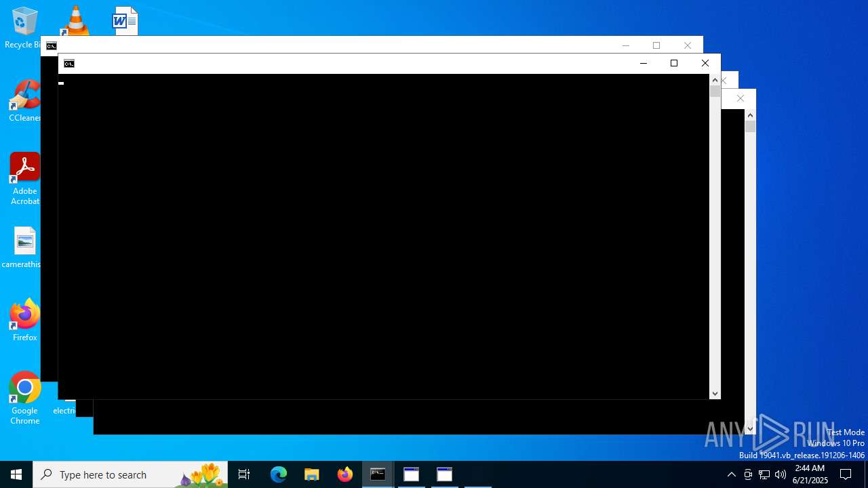The image size is (868, 488).
Task: Close the front console window
Action: [705, 63]
